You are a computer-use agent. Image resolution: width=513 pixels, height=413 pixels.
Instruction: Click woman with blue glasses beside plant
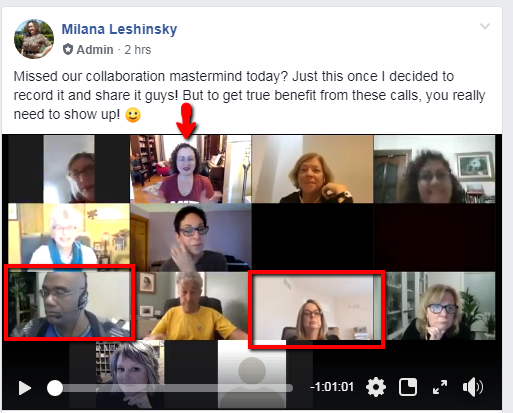pos(441,306)
